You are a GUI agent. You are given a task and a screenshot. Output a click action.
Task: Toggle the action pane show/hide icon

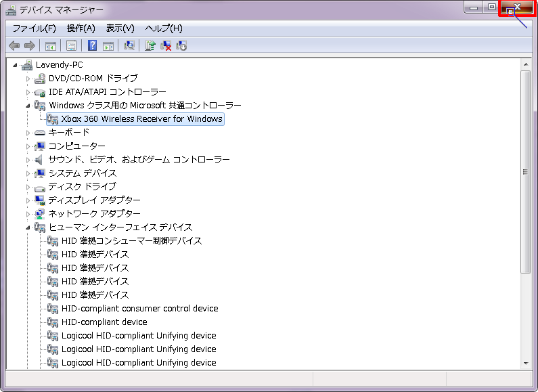(108, 45)
